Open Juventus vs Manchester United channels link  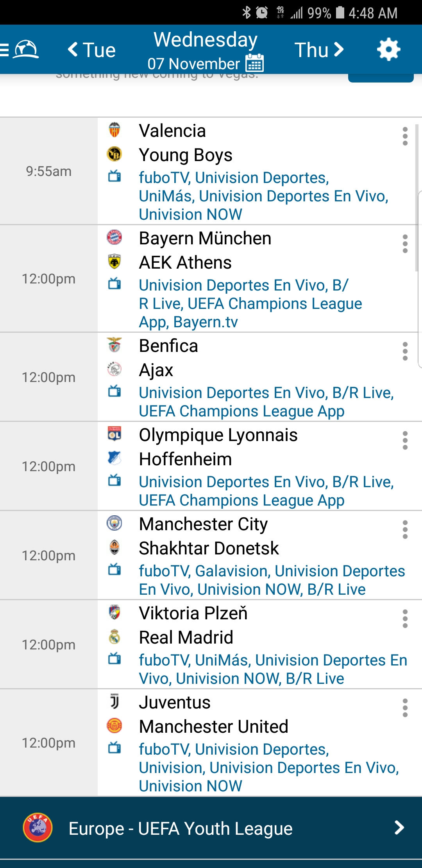[x=268, y=768]
